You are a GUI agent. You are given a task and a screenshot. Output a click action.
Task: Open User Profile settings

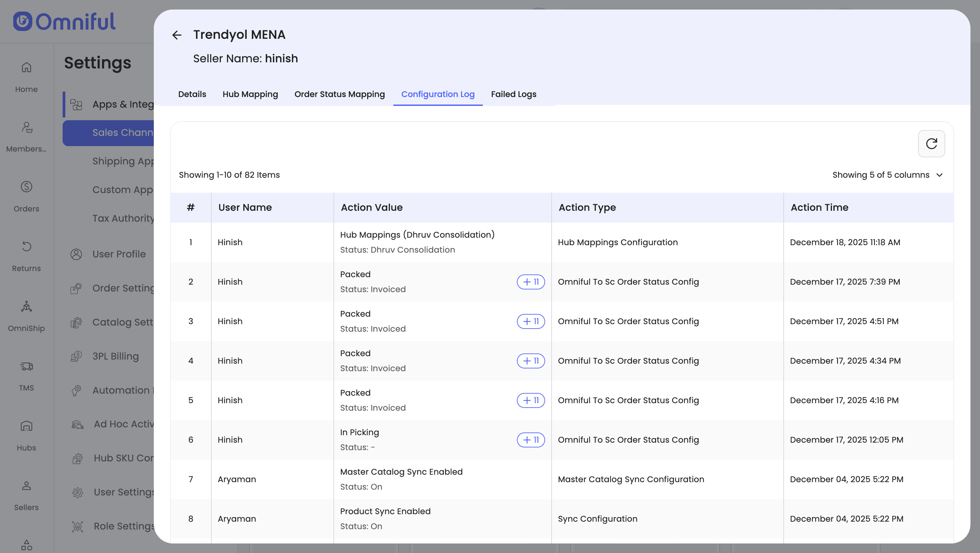(x=119, y=254)
